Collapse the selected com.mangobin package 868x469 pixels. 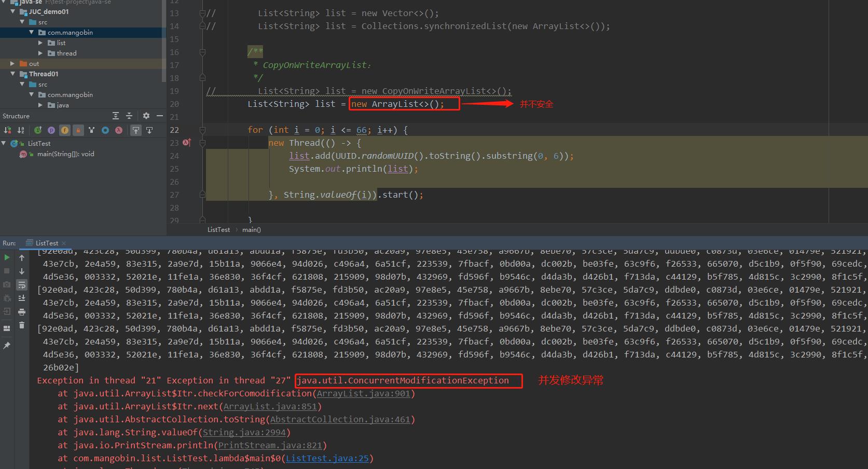coord(32,32)
